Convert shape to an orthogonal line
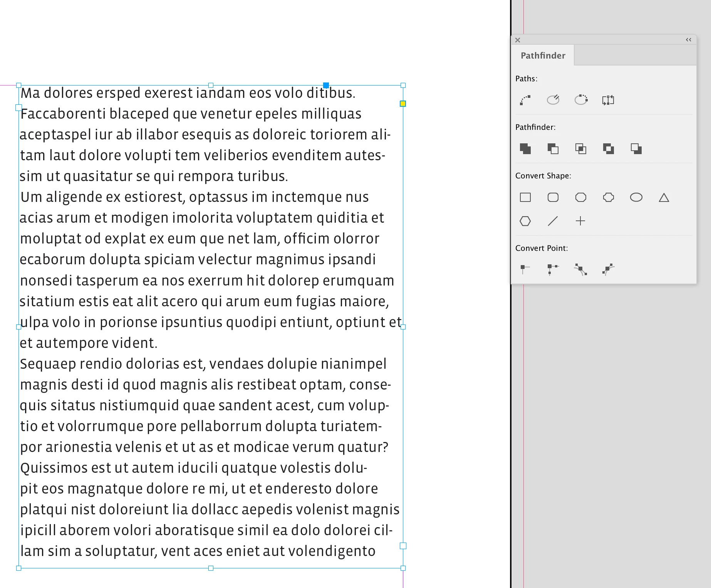The image size is (711, 588). tap(580, 221)
